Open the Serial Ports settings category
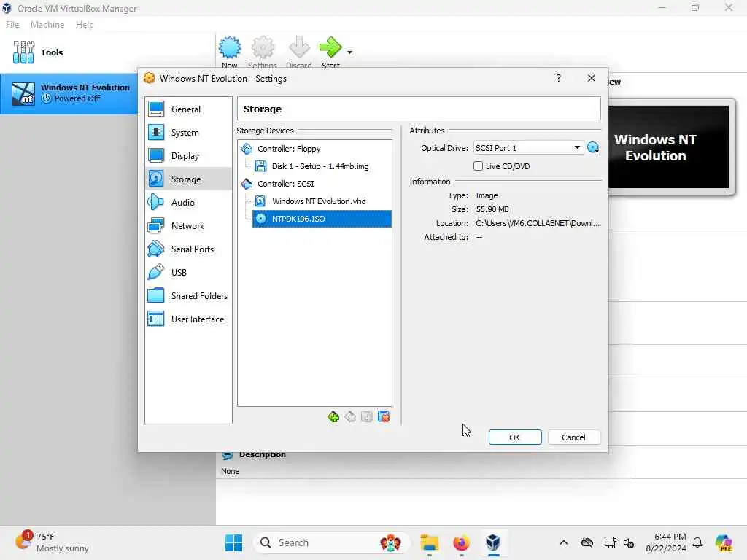Image resolution: width=747 pixels, height=560 pixels. (188, 249)
